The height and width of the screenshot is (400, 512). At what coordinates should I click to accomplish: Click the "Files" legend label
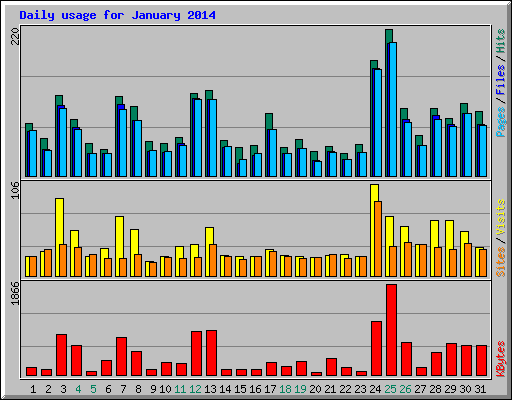(500, 80)
